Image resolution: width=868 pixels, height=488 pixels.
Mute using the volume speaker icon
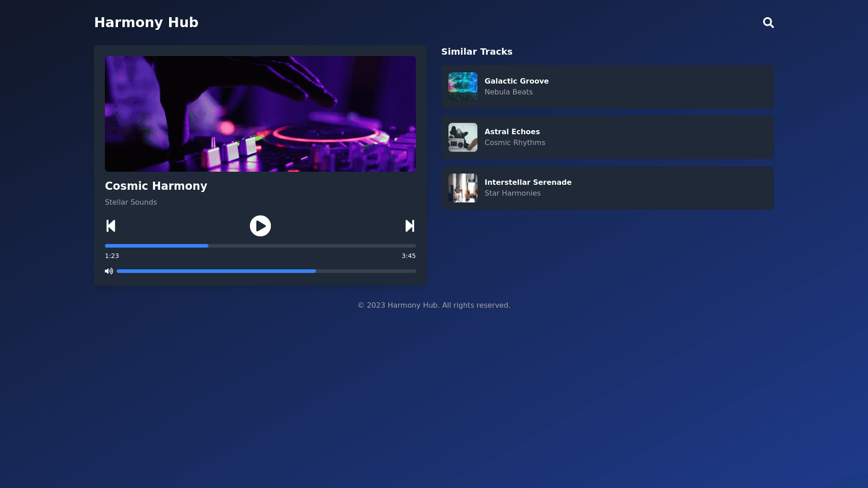[x=109, y=271]
